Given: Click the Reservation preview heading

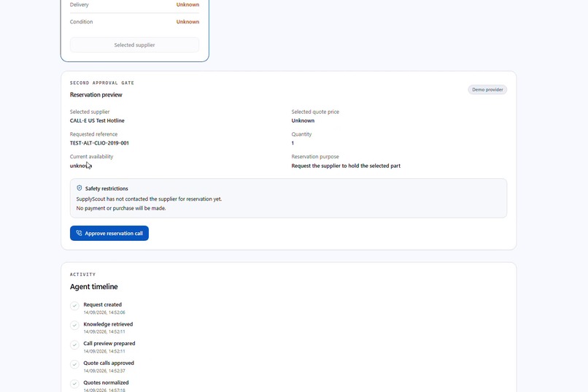Looking at the screenshot, I should (96, 95).
